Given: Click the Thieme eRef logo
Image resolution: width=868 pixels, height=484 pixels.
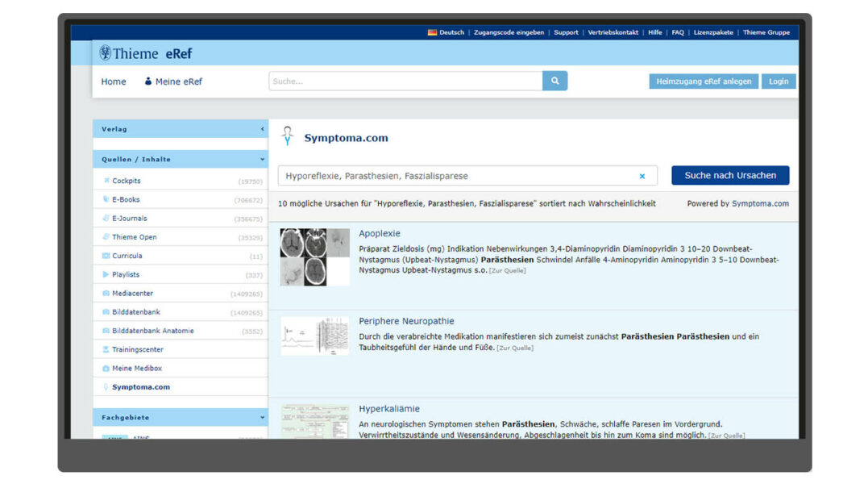Looking at the screenshot, I should [x=146, y=53].
